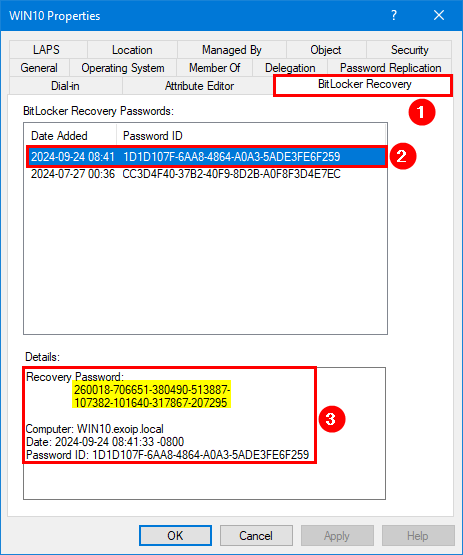
Task: Open the LAPS tab
Action: [46, 50]
